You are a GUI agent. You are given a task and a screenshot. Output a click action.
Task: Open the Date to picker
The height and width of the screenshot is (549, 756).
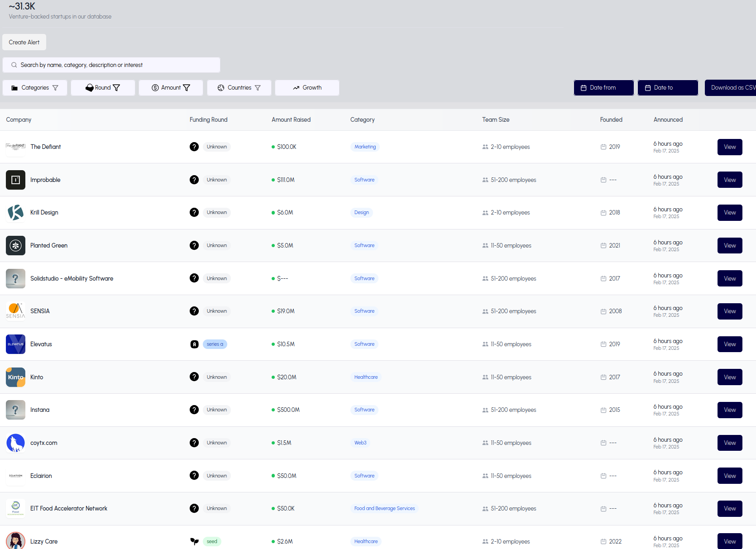[668, 88]
